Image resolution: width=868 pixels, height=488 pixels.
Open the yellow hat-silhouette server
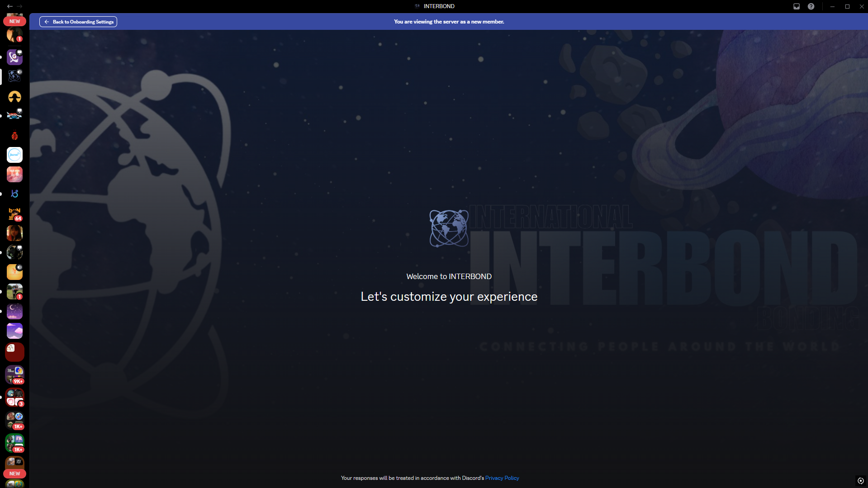(14, 96)
